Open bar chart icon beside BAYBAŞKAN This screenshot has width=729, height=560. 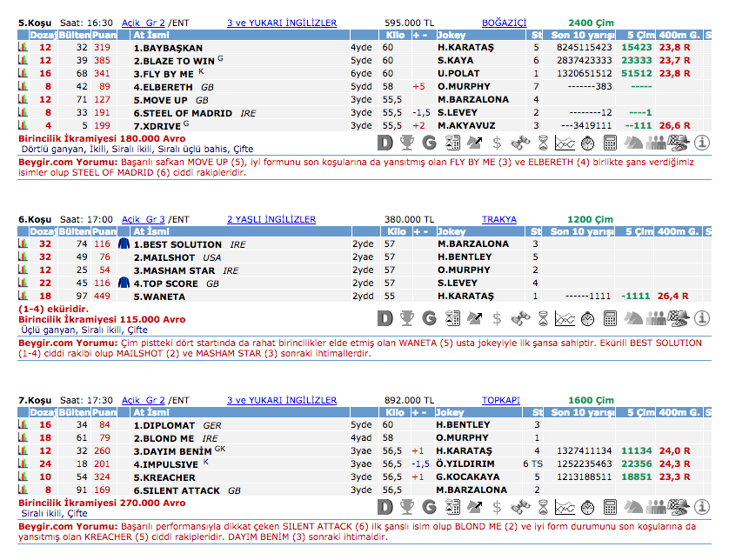pos(23,48)
